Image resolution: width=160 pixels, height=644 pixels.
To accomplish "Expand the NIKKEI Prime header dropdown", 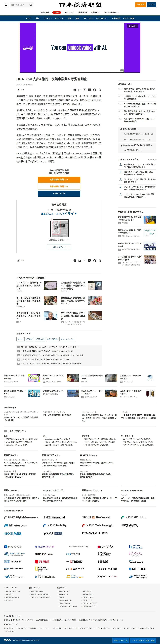I will 112,12.
